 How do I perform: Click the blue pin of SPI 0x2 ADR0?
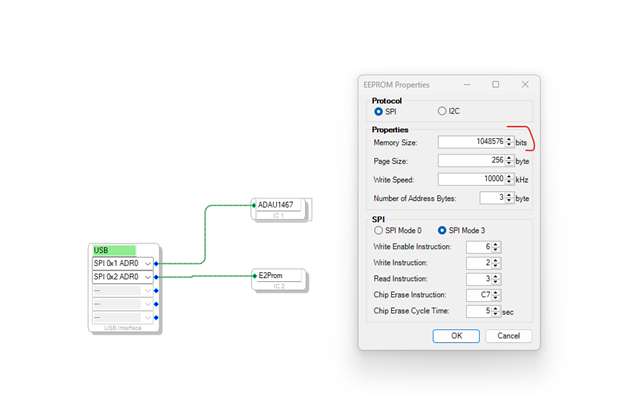156,277
